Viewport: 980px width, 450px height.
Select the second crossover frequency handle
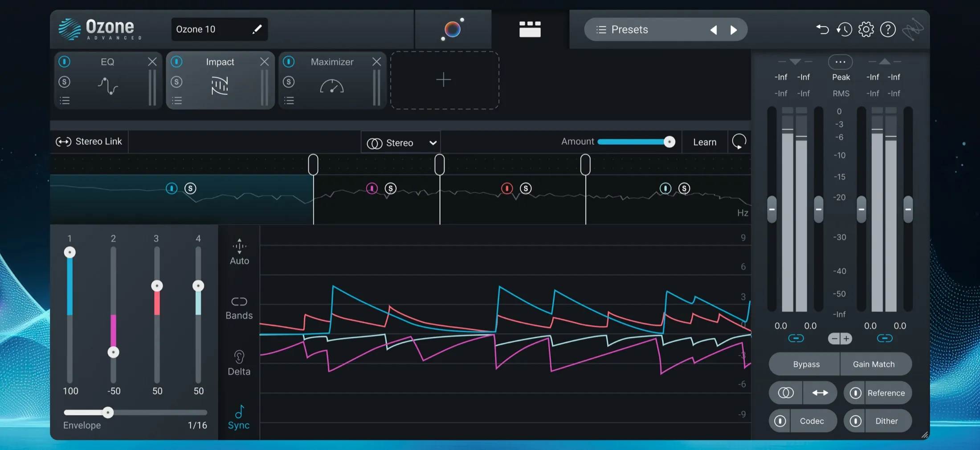click(440, 165)
